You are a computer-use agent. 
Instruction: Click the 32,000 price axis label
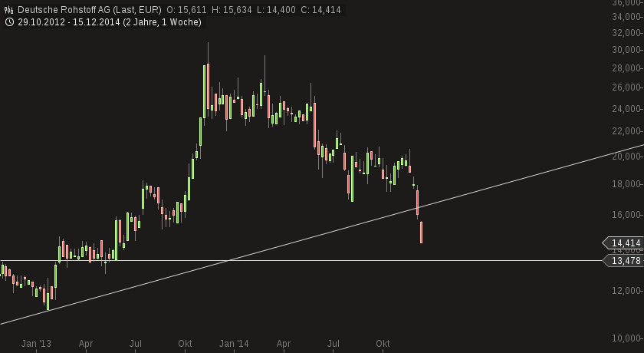(x=626, y=33)
